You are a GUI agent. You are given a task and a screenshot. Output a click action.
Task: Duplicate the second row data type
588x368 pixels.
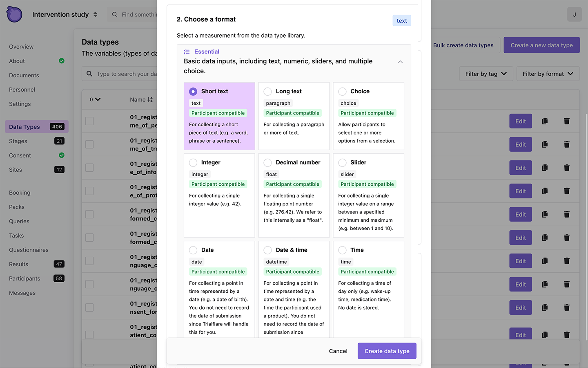click(x=545, y=144)
